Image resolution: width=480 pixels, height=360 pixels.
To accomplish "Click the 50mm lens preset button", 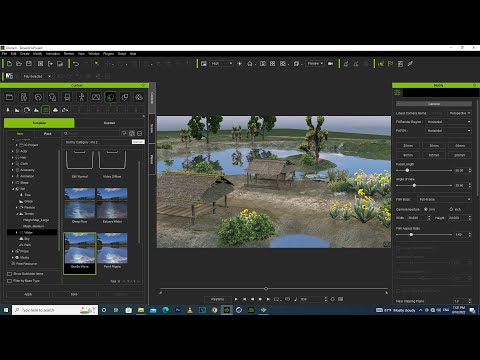I will coord(460,146).
